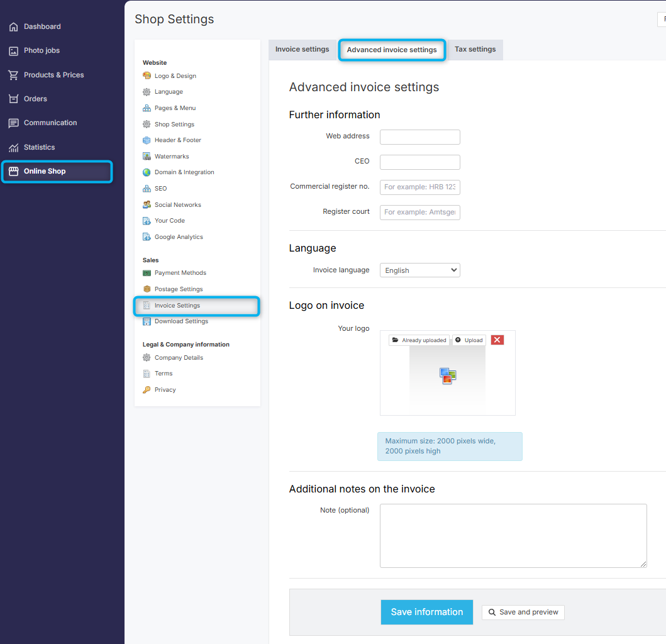The height and width of the screenshot is (644, 666).
Task: Open the Logo & Design link
Action: 175,76
